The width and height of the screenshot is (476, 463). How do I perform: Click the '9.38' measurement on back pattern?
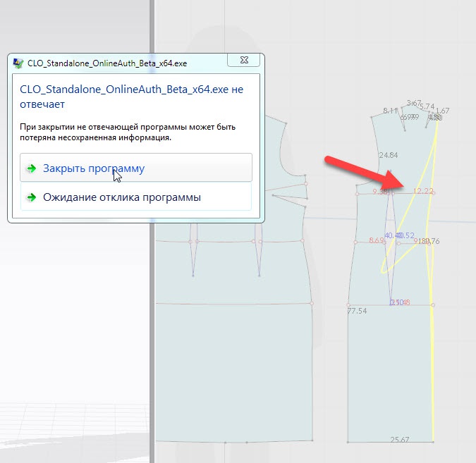[380, 192]
